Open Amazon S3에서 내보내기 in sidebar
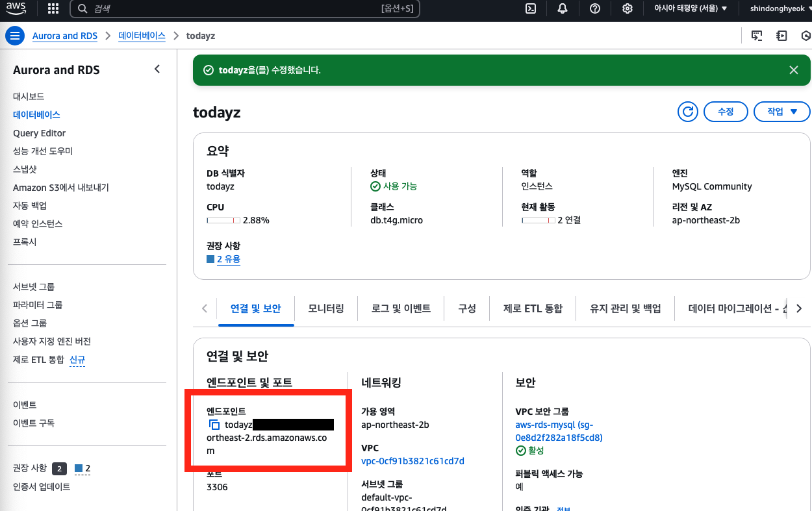Image resolution: width=812 pixels, height=511 pixels. click(x=61, y=188)
